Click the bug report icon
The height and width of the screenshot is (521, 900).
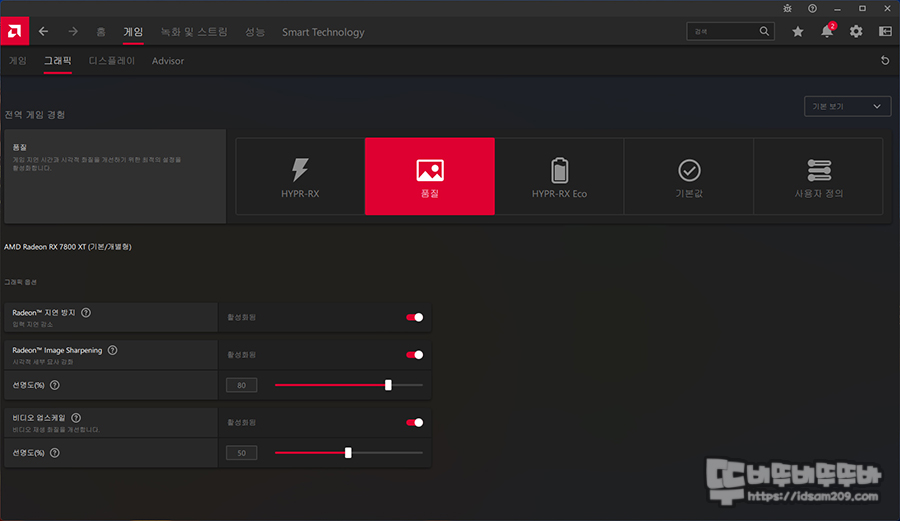point(788,9)
